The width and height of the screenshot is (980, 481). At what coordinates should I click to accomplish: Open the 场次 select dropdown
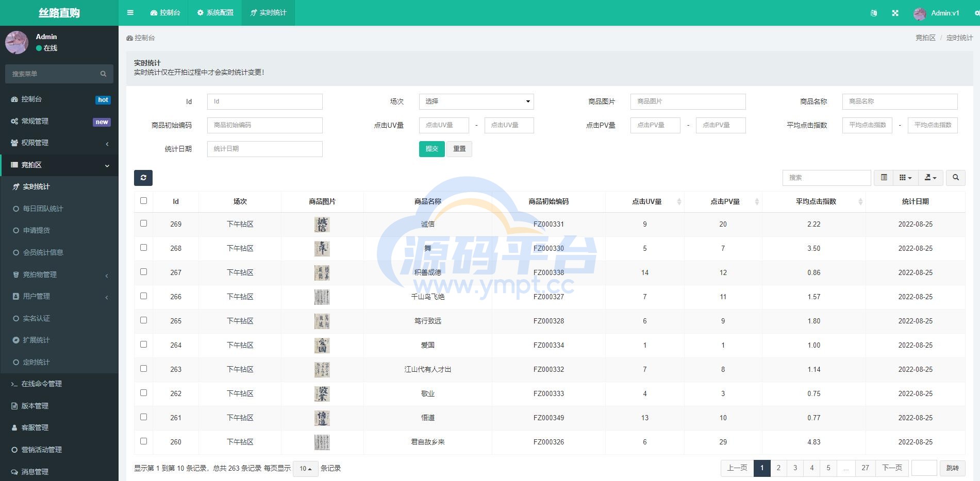[476, 101]
